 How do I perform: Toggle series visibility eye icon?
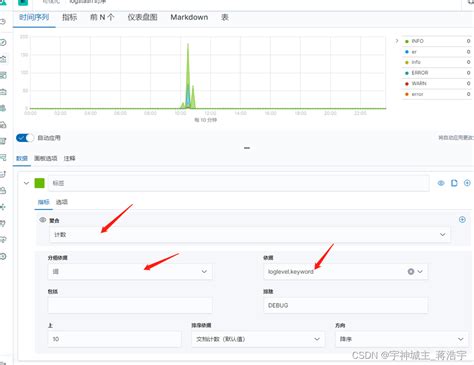point(441,183)
